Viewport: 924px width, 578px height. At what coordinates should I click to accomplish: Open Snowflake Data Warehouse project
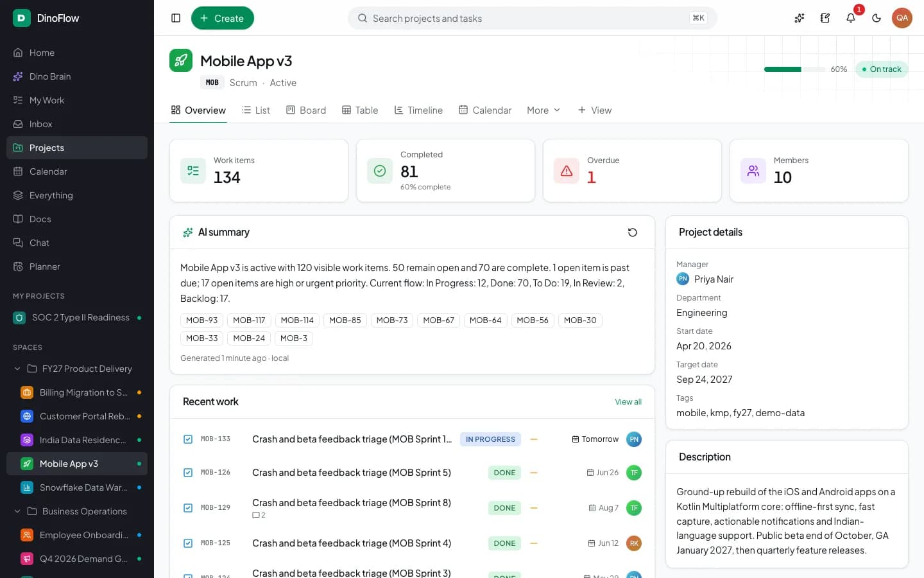(77, 487)
